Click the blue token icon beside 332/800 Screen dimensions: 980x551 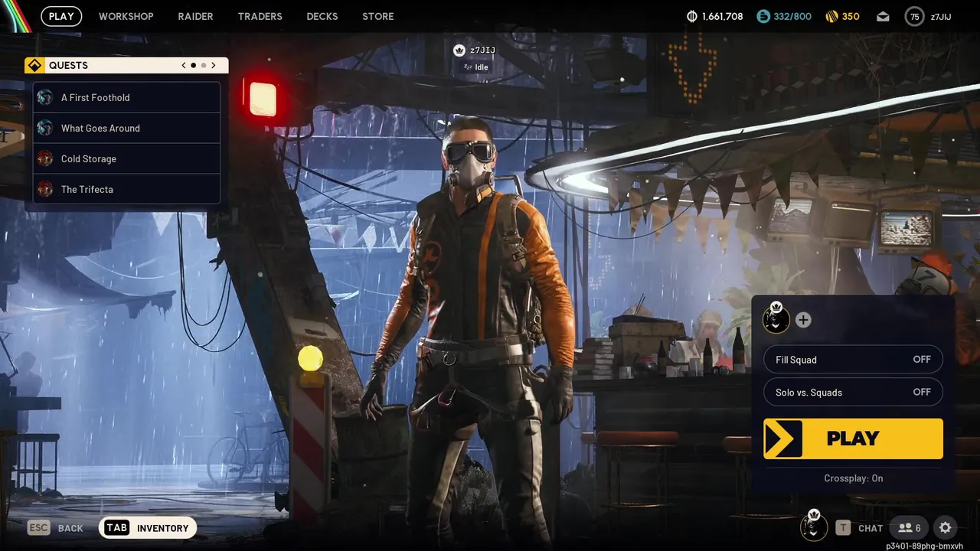763,16
